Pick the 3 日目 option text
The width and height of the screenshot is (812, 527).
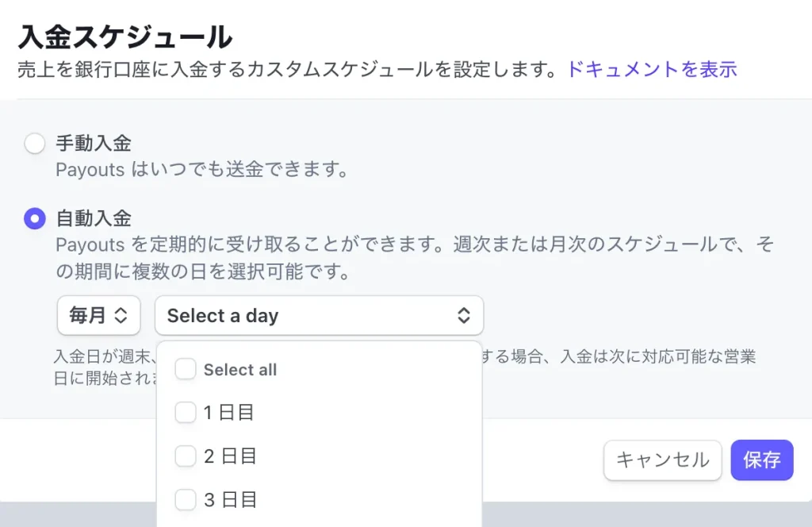230,500
